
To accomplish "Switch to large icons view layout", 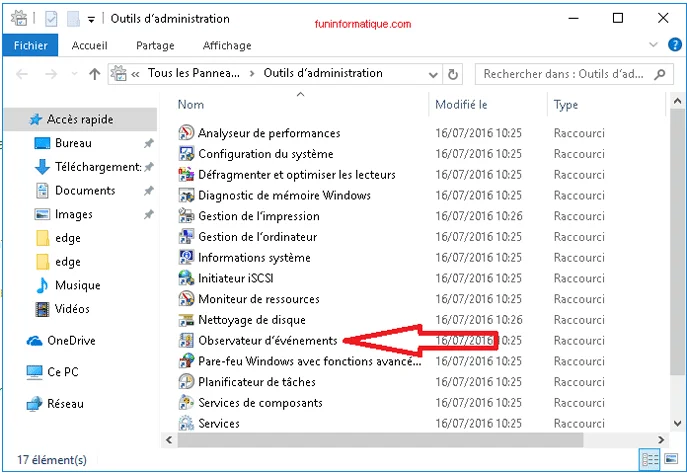I will pyautogui.click(x=671, y=460).
